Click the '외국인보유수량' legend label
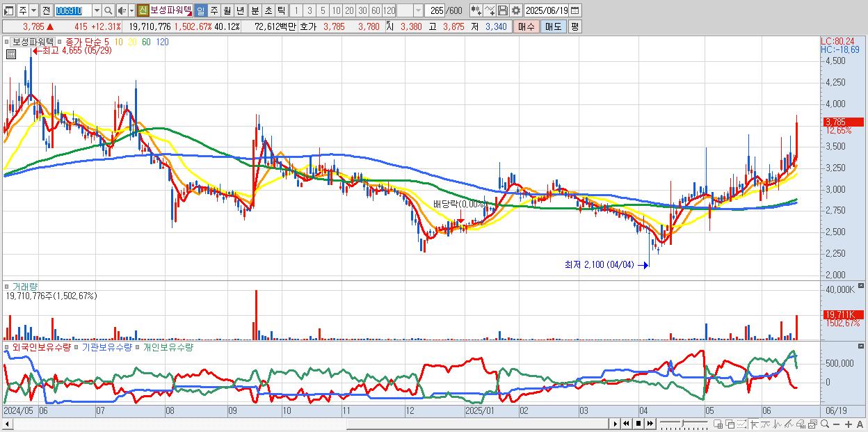This screenshot has height=432, width=868. [x=40, y=347]
